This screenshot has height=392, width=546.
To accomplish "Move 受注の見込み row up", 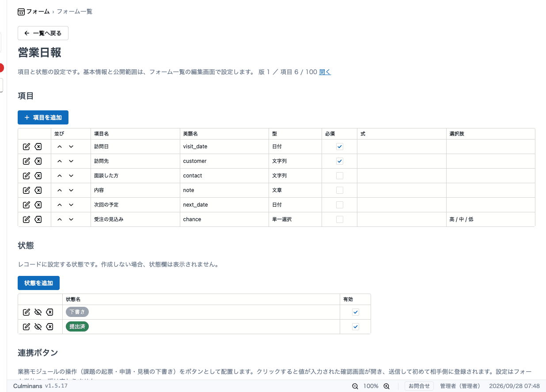I will pyautogui.click(x=60, y=219).
